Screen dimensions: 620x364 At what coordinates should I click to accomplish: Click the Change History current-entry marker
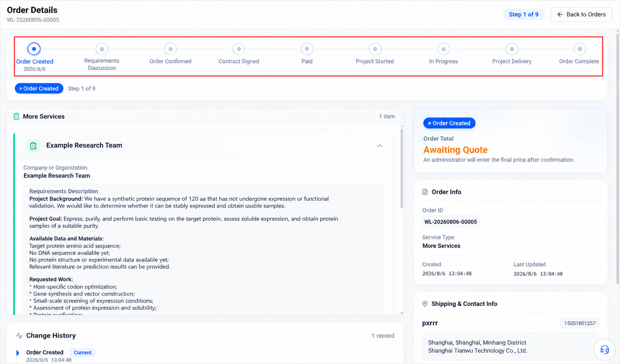(17, 353)
